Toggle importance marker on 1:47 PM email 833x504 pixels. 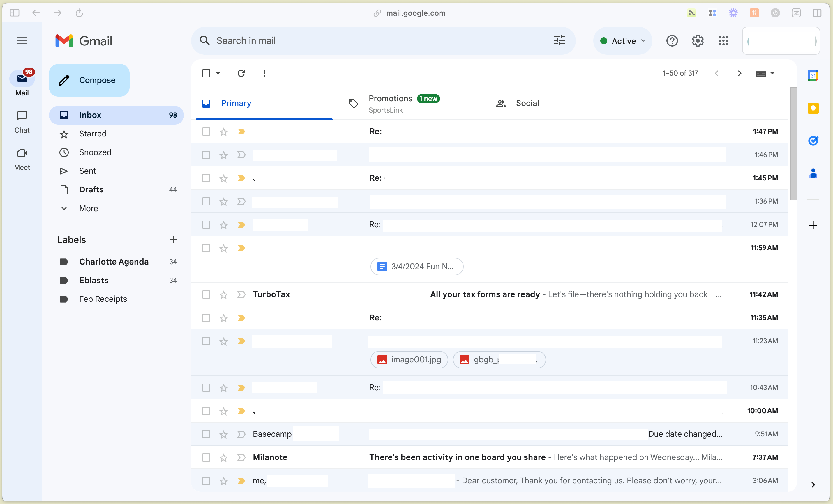[241, 132]
